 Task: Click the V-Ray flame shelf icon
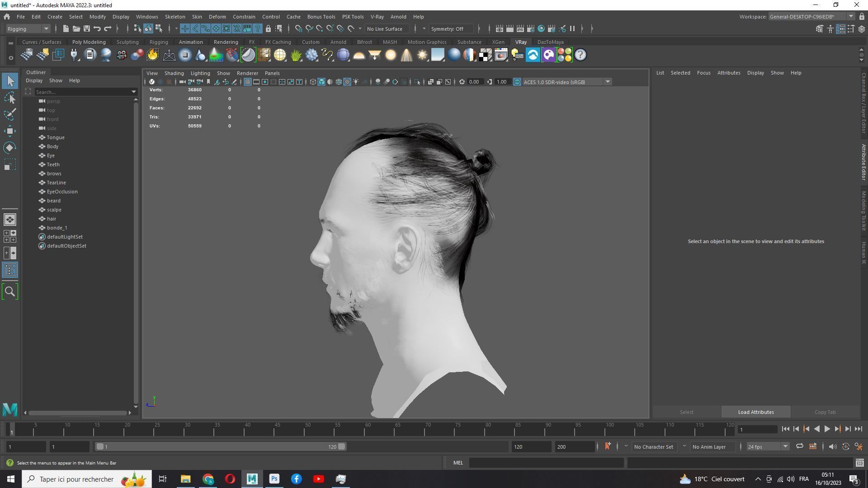153,55
